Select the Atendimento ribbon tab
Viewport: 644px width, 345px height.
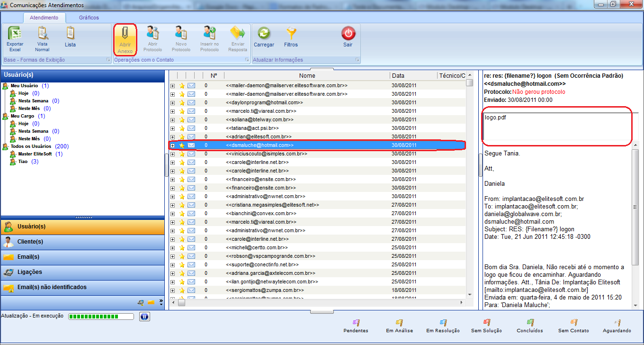click(47, 18)
